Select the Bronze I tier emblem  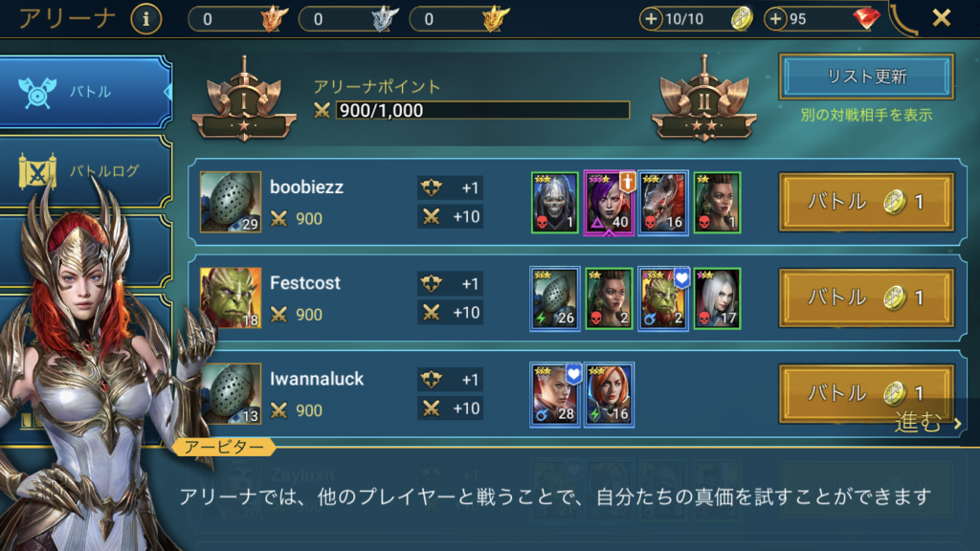click(244, 99)
